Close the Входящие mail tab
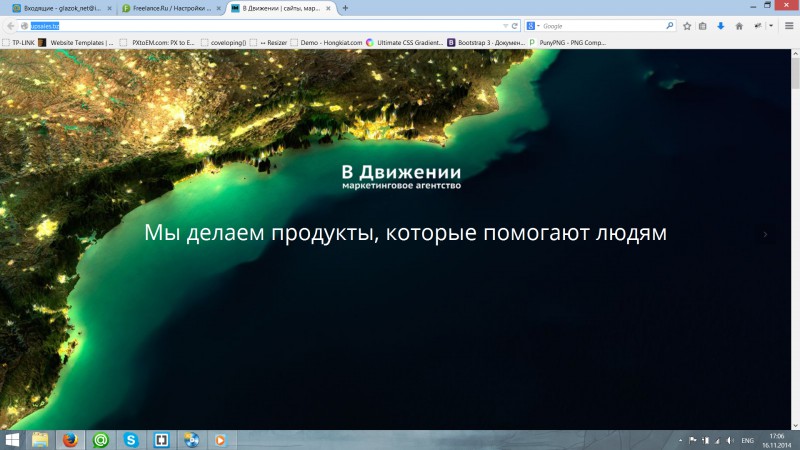Viewport: 800px width, 450px height. tap(109, 9)
